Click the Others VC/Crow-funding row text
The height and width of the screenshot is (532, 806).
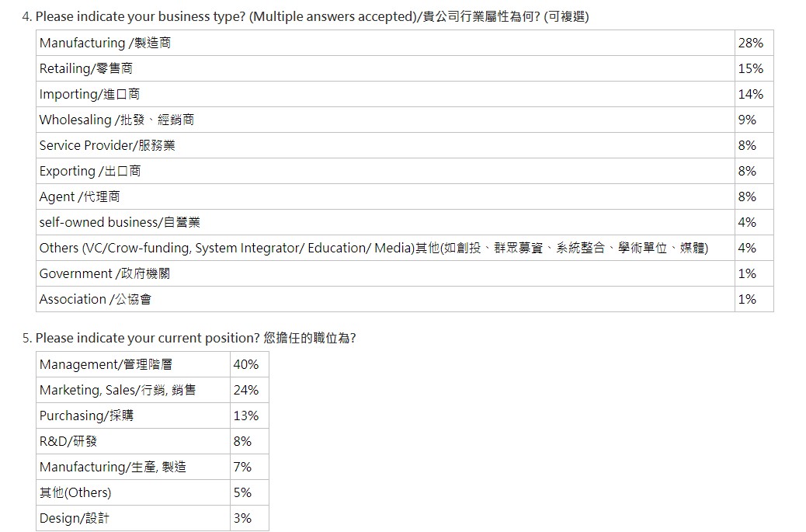point(373,249)
